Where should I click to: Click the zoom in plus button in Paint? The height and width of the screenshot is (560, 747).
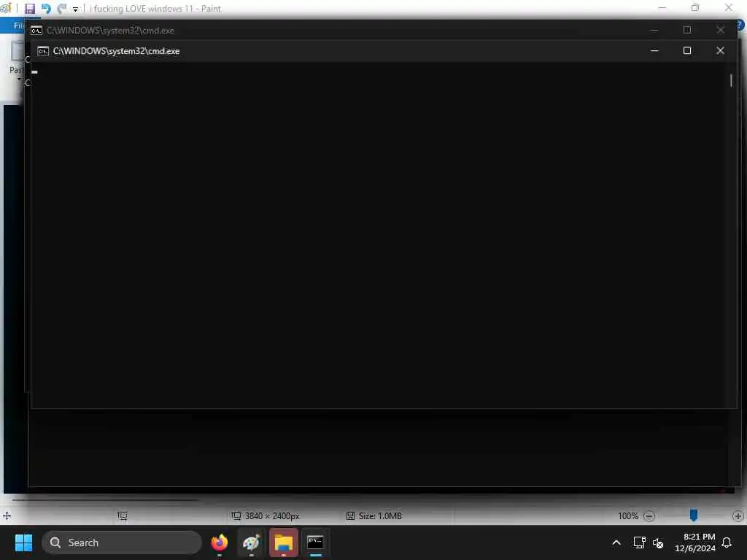coord(738,516)
